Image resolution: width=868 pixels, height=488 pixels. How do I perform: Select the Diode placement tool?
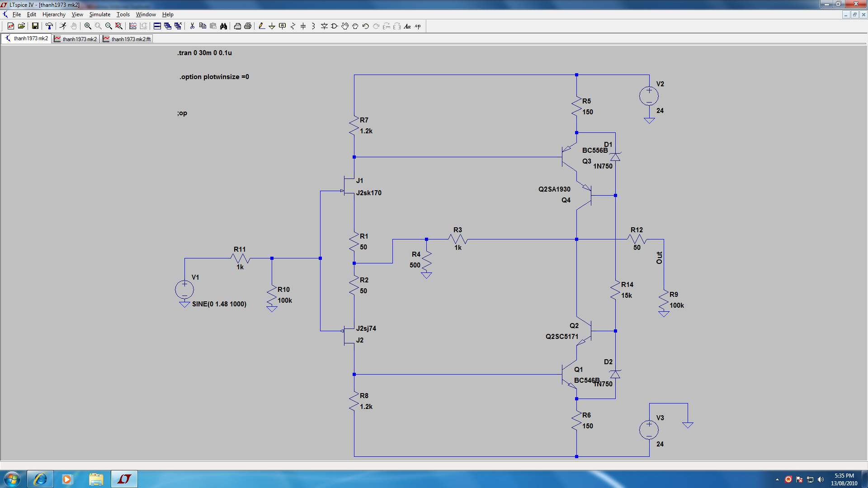[x=324, y=26]
